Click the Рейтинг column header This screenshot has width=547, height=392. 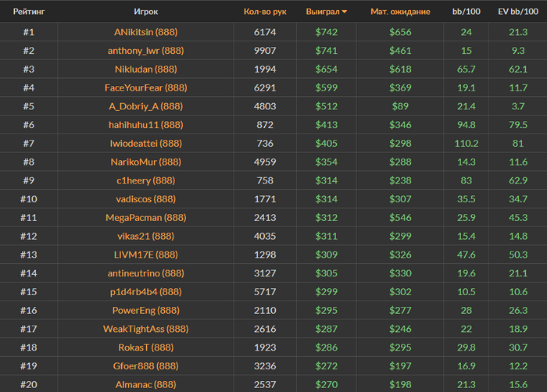coord(28,12)
